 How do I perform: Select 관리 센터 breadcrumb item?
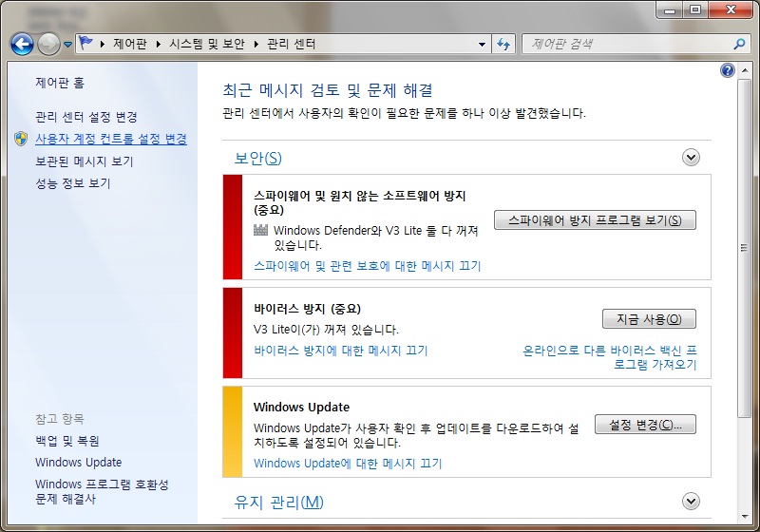tap(292, 44)
